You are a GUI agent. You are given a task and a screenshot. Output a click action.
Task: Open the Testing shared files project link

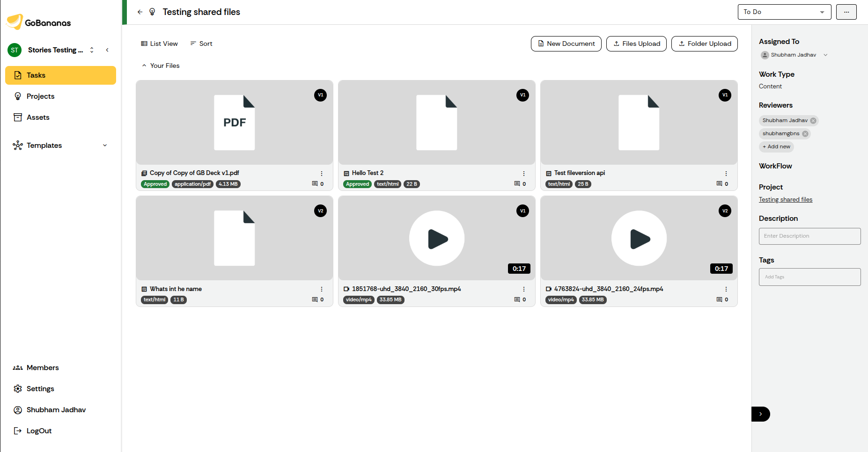(785, 199)
